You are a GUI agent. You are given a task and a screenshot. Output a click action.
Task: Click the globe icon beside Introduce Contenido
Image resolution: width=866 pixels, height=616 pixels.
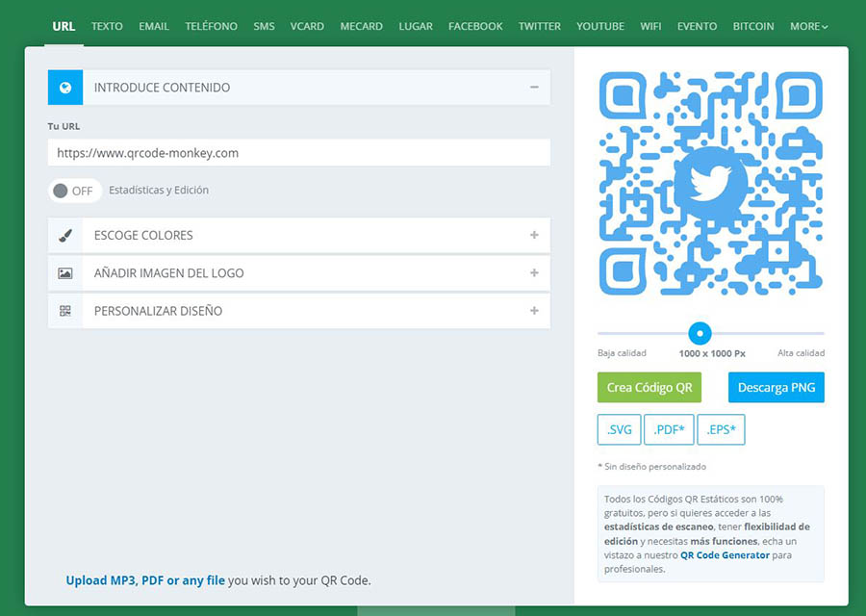pyautogui.click(x=65, y=88)
